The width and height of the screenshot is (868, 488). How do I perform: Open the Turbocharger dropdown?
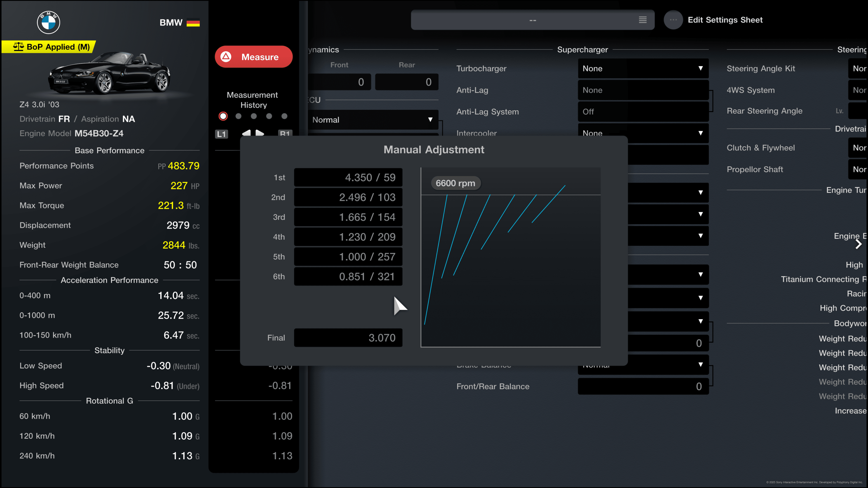(x=643, y=68)
